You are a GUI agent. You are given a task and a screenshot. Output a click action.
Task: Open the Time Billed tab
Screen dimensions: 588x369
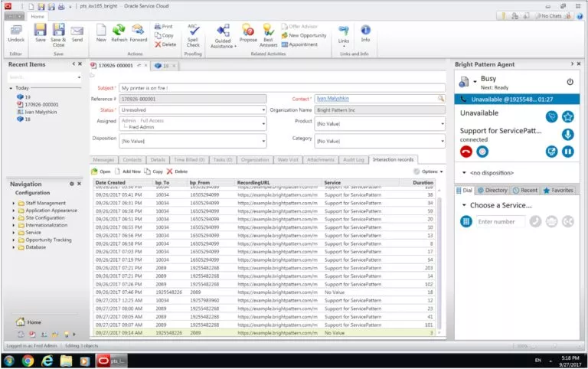click(x=189, y=160)
